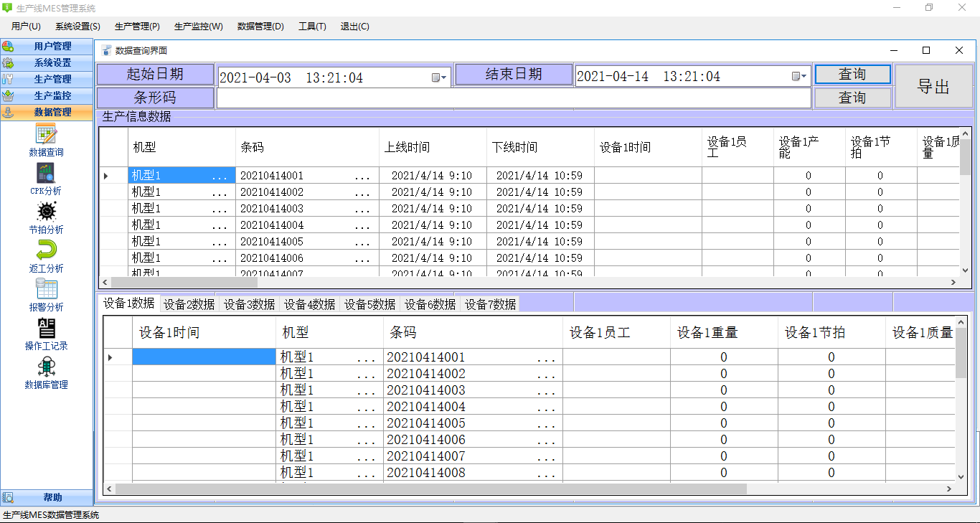Select barcode 20210414003 in the upper table
The height and width of the screenshot is (523, 980).
coord(307,209)
